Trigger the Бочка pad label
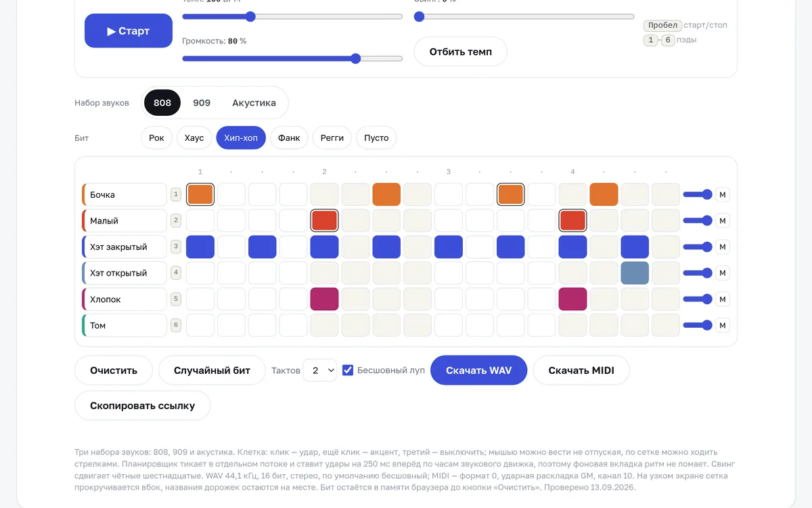This screenshot has height=508, width=812. click(x=125, y=195)
